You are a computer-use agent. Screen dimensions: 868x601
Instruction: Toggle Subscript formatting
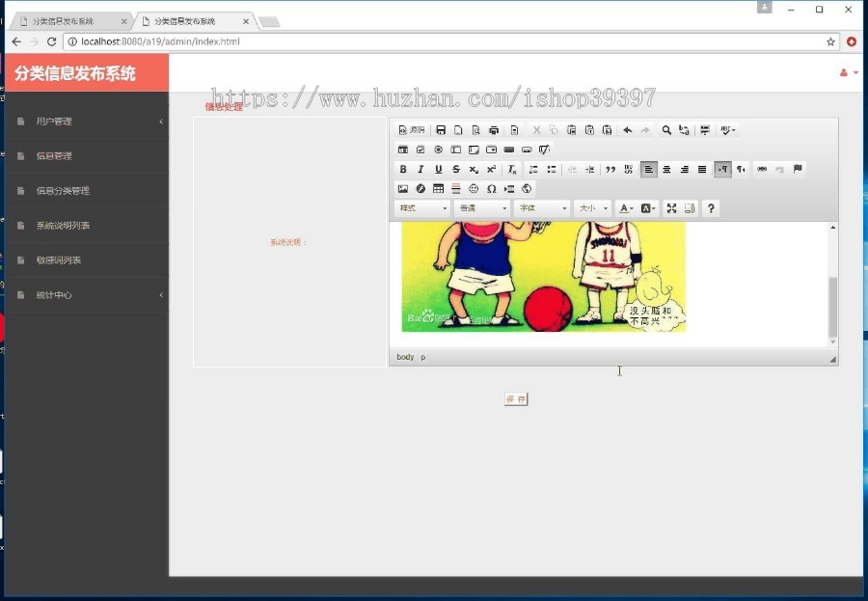pos(474,170)
